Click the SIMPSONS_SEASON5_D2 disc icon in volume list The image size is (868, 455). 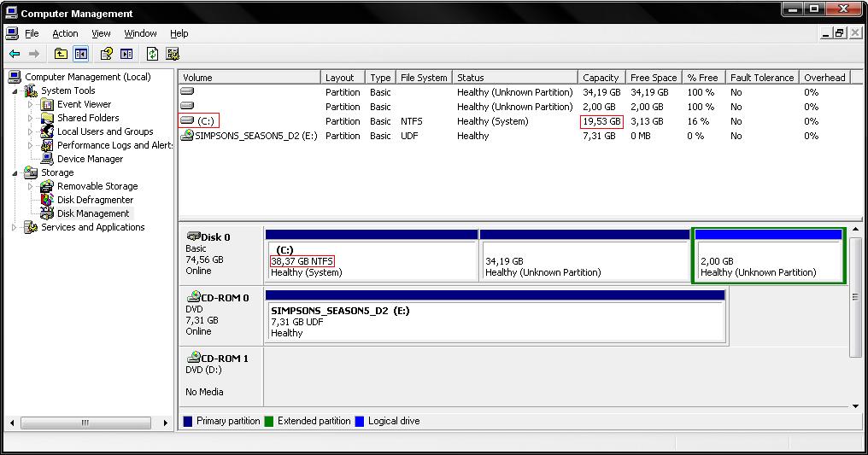187,135
